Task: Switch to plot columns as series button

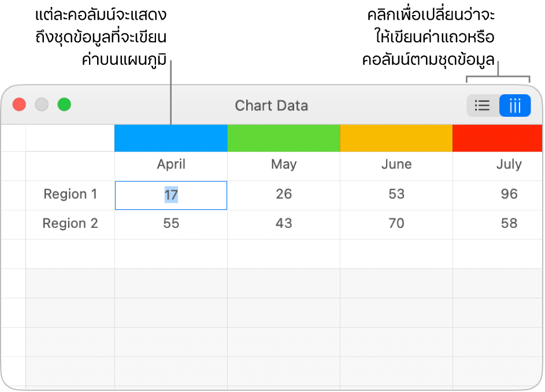Action: click(515, 106)
